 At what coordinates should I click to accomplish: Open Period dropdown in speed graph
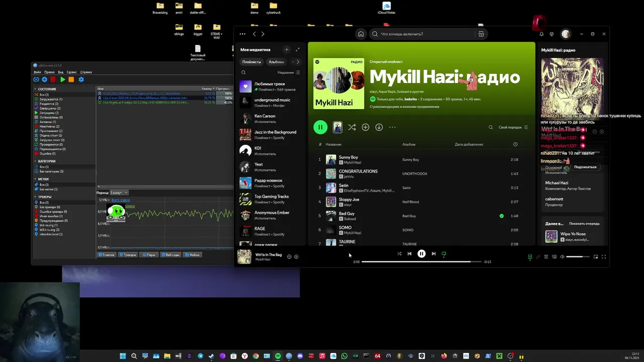coord(119,193)
